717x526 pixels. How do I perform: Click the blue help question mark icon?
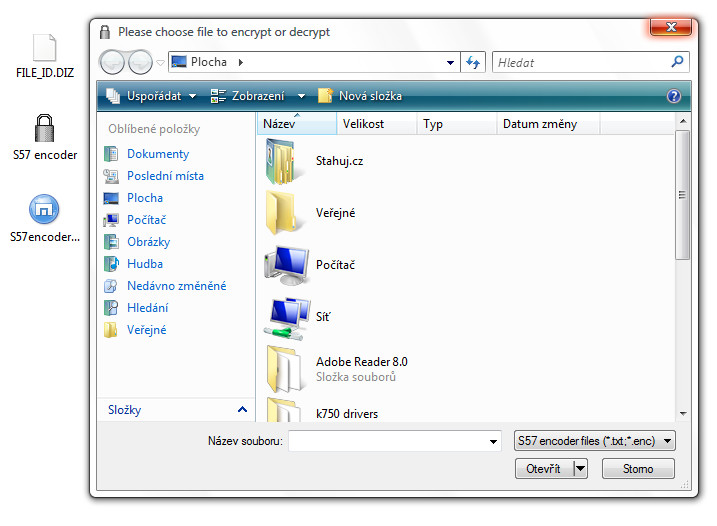point(674,96)
